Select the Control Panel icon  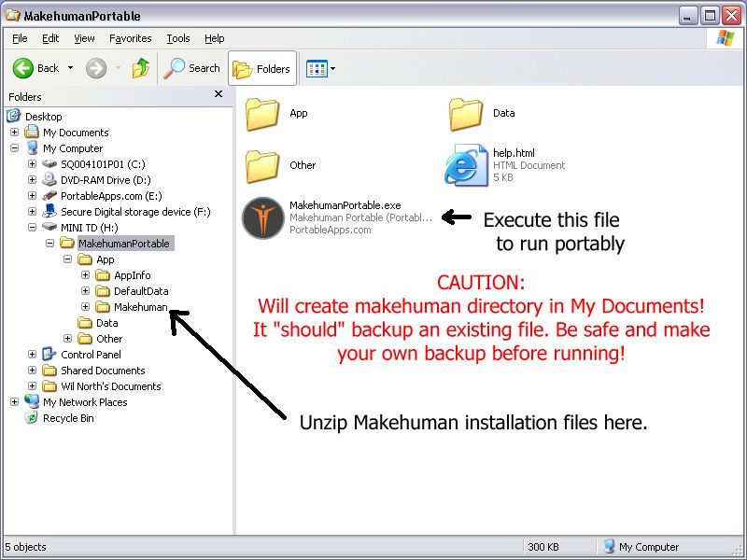(49, 354)
